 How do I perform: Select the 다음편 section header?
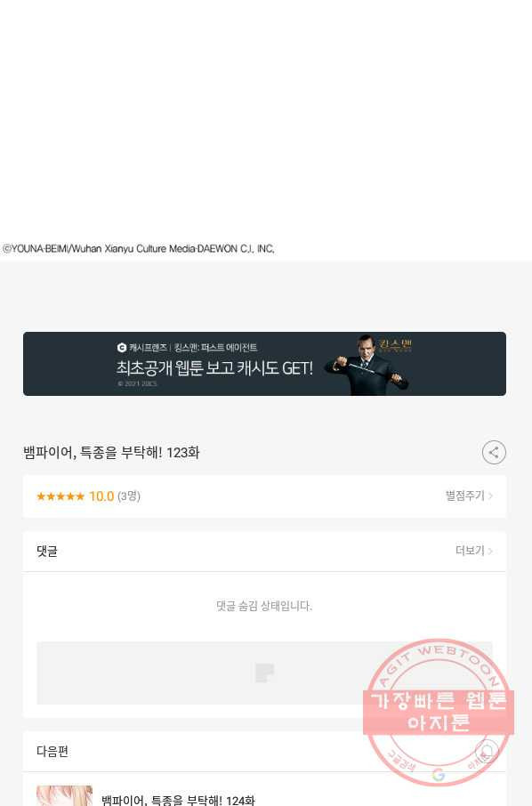click(52, 752)
